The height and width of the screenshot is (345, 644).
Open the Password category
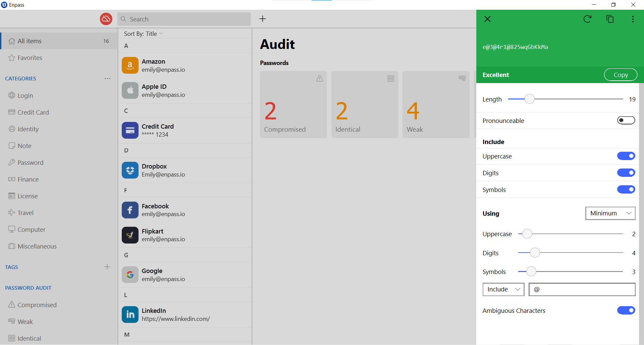pos(59,162)
